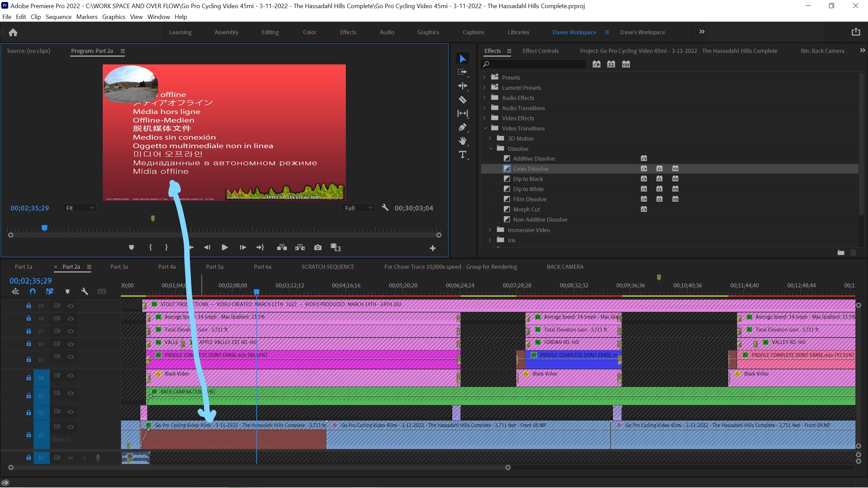Toggle lock on track V3

pos(29,396)
